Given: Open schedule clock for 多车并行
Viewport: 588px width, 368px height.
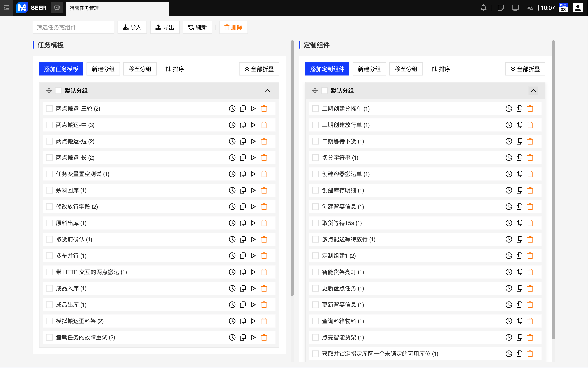Looking at the screenshot, I should (x=232, y=256).
